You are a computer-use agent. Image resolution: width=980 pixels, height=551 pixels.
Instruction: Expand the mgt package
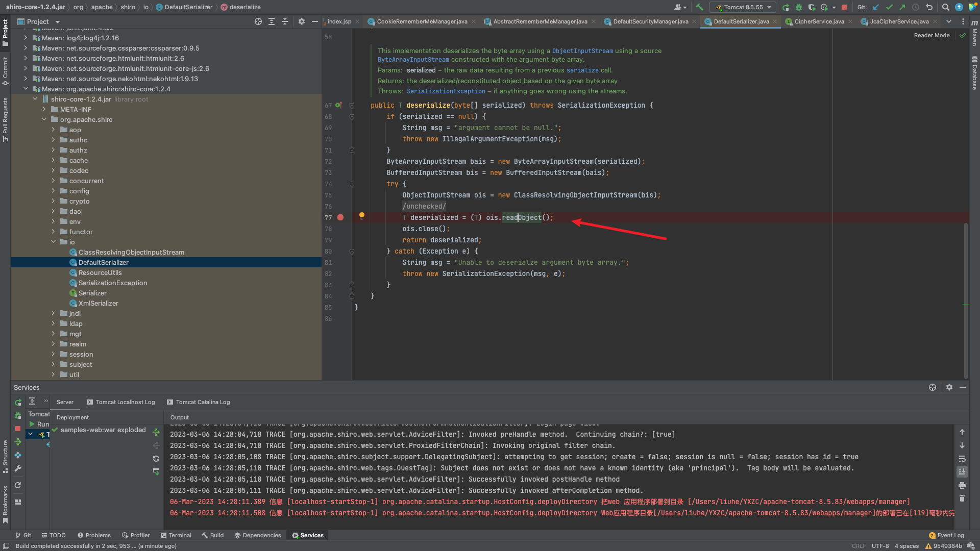pos(53,334)
